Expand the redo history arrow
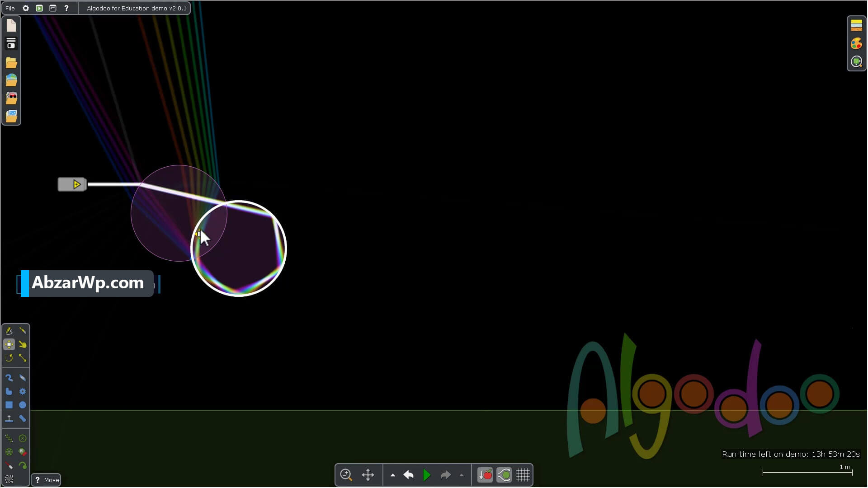The width and height of the screenshot is (868, 488). [x=462, y=475]
